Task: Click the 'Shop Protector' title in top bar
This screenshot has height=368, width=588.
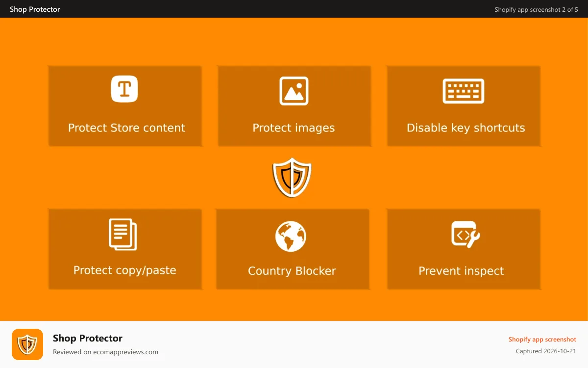Action: click(35, 9)
